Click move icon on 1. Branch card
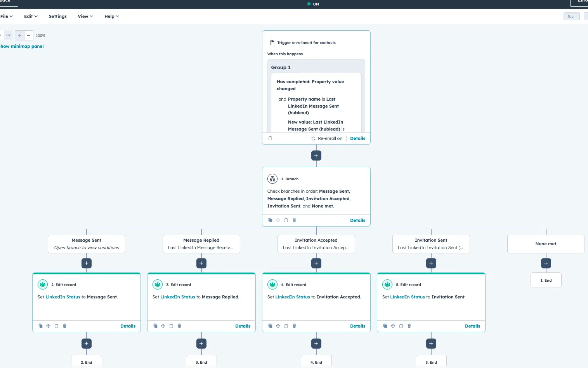Image resolution: width=588 pixels, height=368 pixels. [x=278, y=220]
